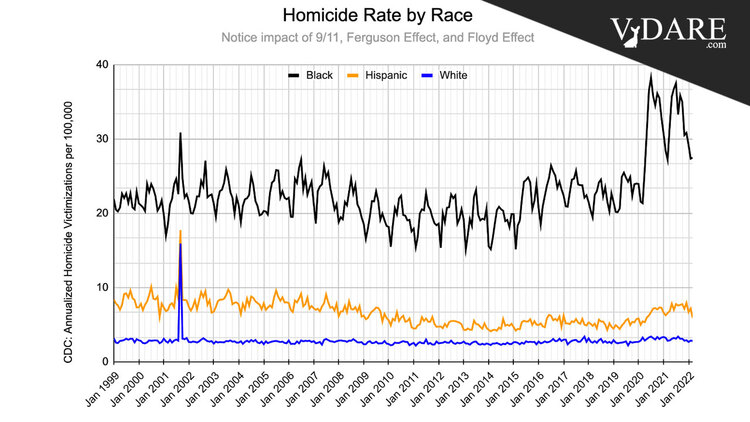Image resolution: width=750 pixels, height=422 pixels.
Task: Click the Black-series 2001 spike near 31
Action: point(180,134)
